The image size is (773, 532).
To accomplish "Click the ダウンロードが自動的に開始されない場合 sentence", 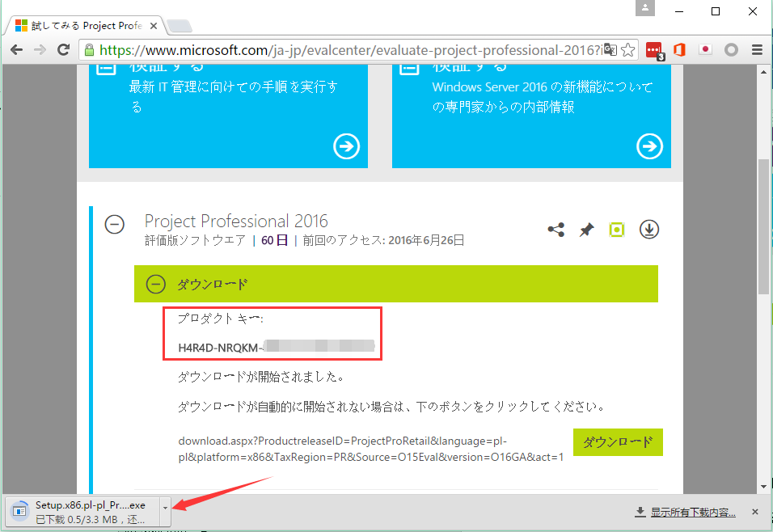I will coord(391,407).
